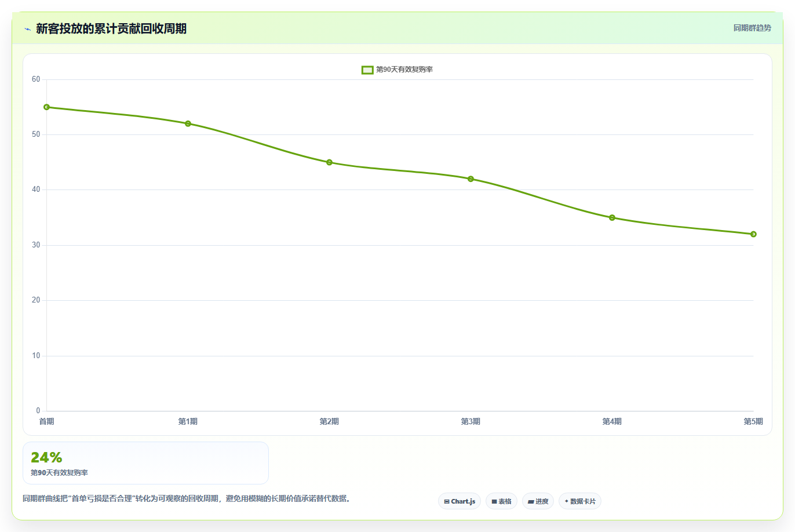795x532 pixels.
Task: Click the 首期 data point on the line
Action: [x=47, y=107]
